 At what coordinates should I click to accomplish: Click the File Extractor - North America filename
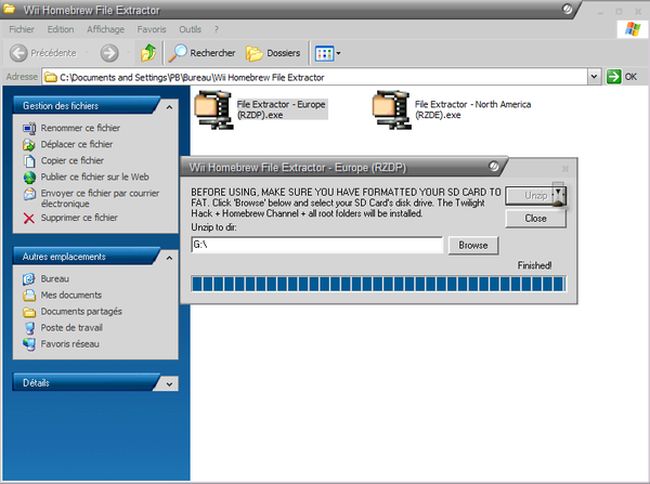click(x=473, y=109)
